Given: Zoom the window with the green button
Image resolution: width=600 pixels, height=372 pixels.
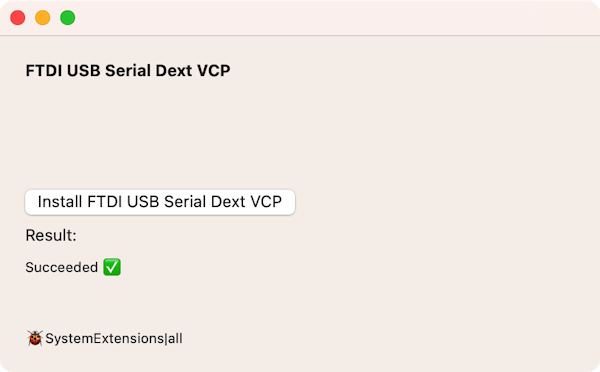Looking at the screenshot, I should coord(68,18).
